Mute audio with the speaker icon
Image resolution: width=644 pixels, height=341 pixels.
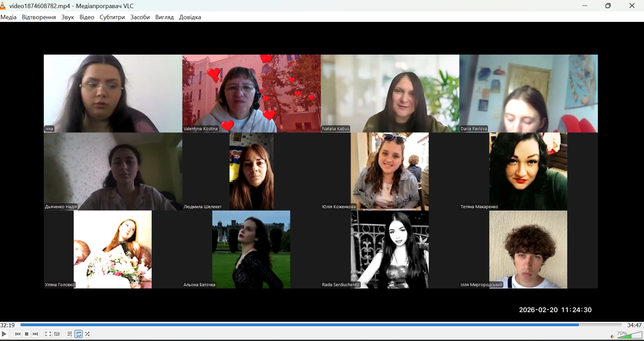[612, 336]
